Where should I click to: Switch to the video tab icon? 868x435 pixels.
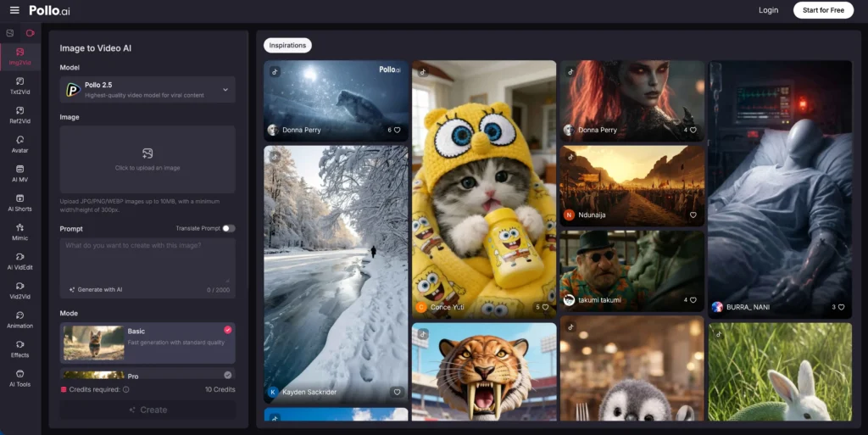31,33
